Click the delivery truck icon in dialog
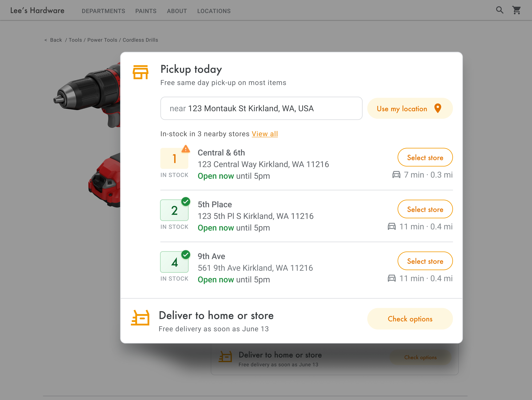 [x=140, y=318]
